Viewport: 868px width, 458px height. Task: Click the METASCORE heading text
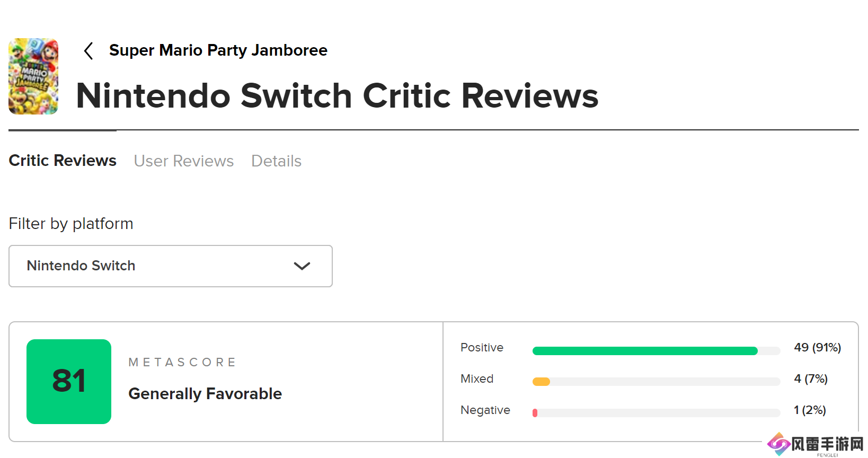click(182, 362)
